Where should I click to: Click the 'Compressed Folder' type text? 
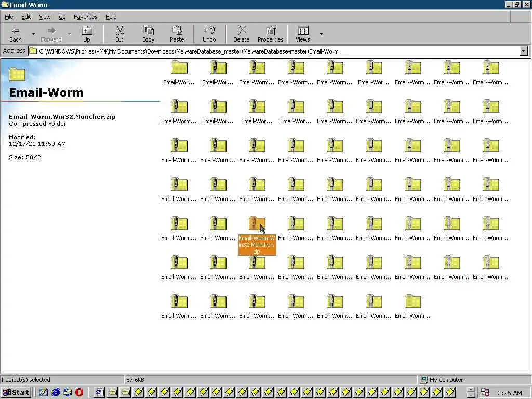pos(37,124)
